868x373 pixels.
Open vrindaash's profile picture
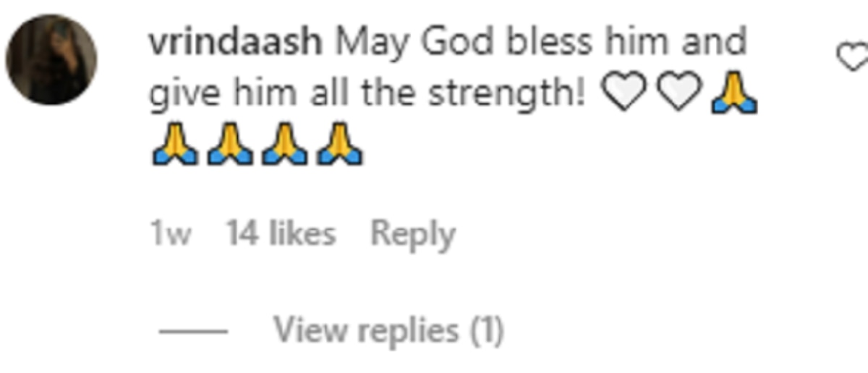(x=51, y=59)
